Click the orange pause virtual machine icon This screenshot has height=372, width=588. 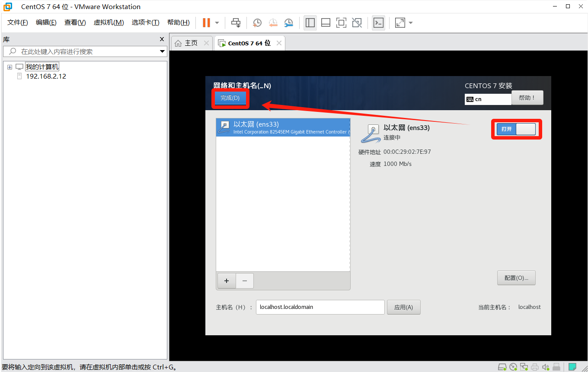(x=206, y=22)
